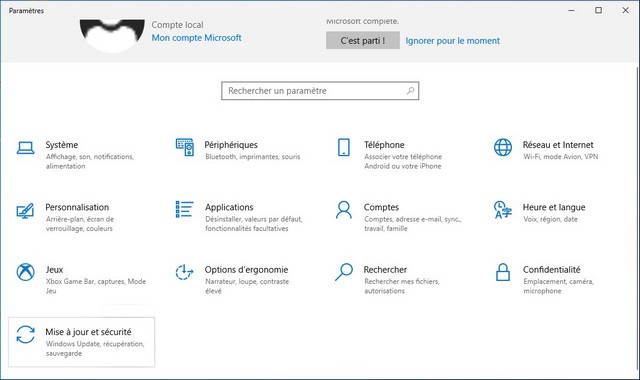The image size is (640, 380).
Task: Open the Réseau et Internet globe icon
Action: [503, 147]
